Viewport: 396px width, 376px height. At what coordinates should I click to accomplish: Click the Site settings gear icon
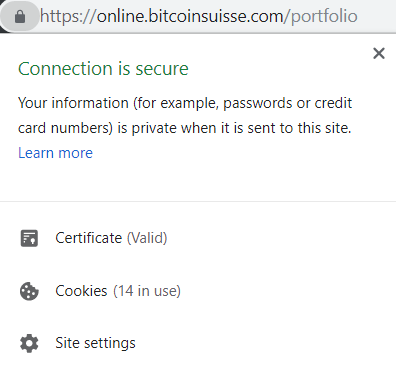[x=29, y=343]
